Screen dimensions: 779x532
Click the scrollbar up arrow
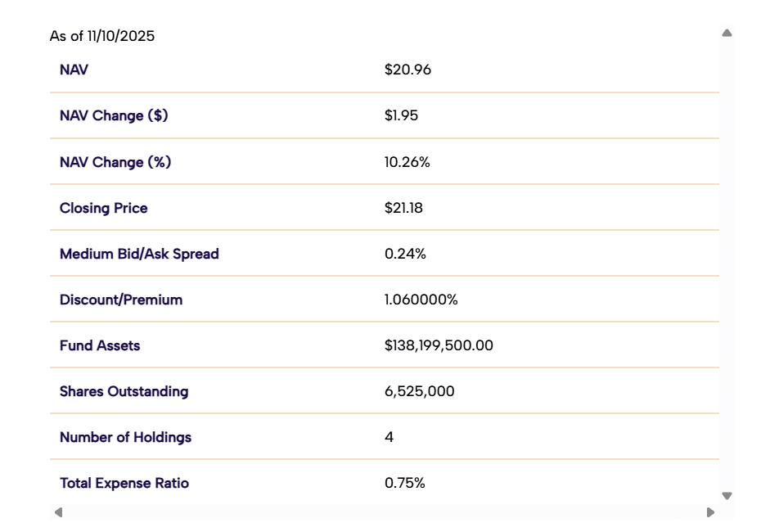725,31
